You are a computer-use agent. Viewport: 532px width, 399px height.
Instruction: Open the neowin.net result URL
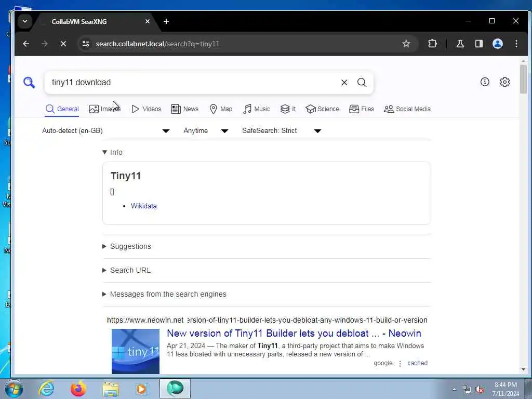point(267,320)
